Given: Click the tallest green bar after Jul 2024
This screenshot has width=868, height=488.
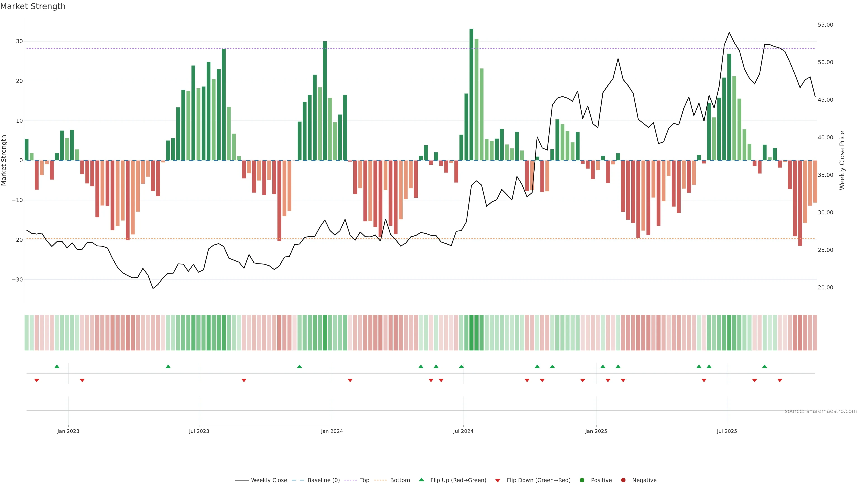Looking at the screenshot, I should click(x=471, y=94).
